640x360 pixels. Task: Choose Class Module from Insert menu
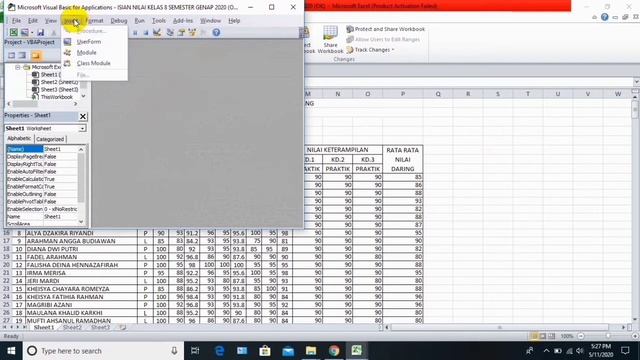pos(94,63)
